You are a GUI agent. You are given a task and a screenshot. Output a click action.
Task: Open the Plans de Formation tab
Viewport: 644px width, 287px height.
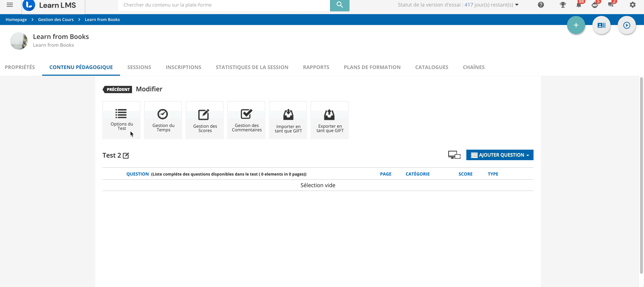(x=372, y=67)
